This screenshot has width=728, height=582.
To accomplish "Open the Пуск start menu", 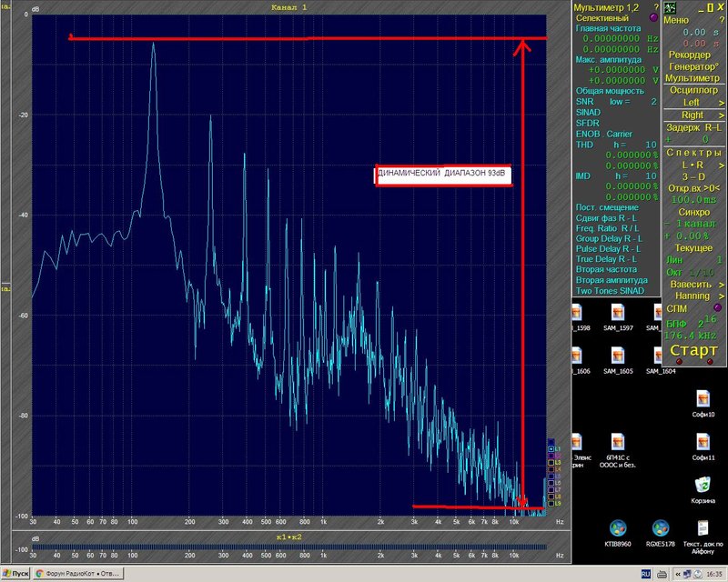I will [x=15, y=574].
